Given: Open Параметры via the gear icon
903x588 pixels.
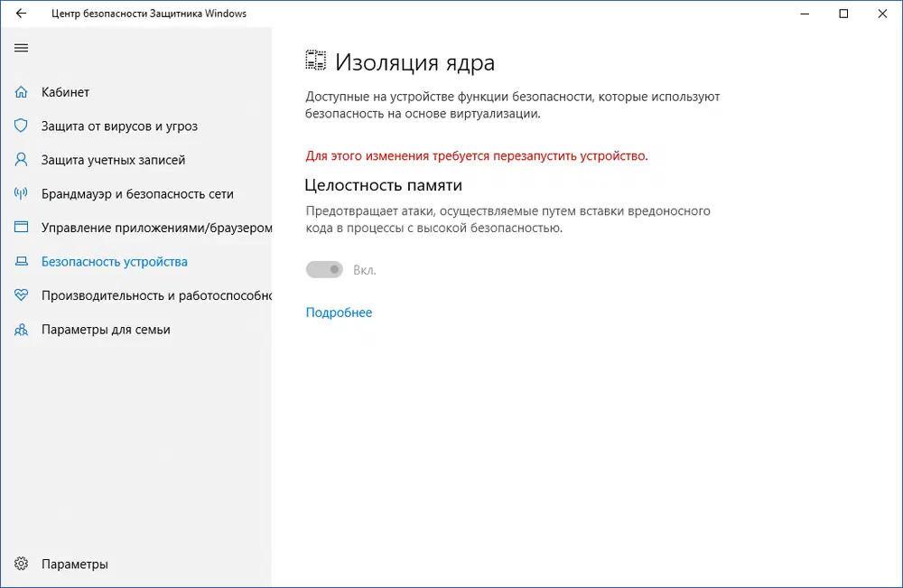Looking at the screenshot, I should coord(21,564).
